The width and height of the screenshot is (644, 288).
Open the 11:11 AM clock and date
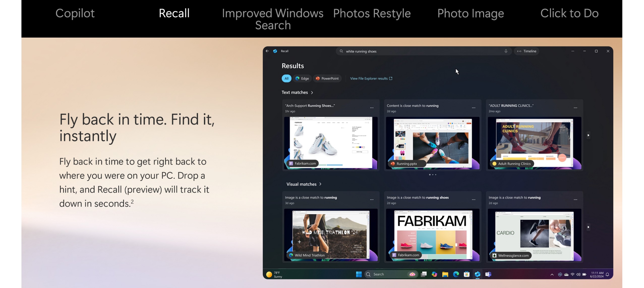597,274
